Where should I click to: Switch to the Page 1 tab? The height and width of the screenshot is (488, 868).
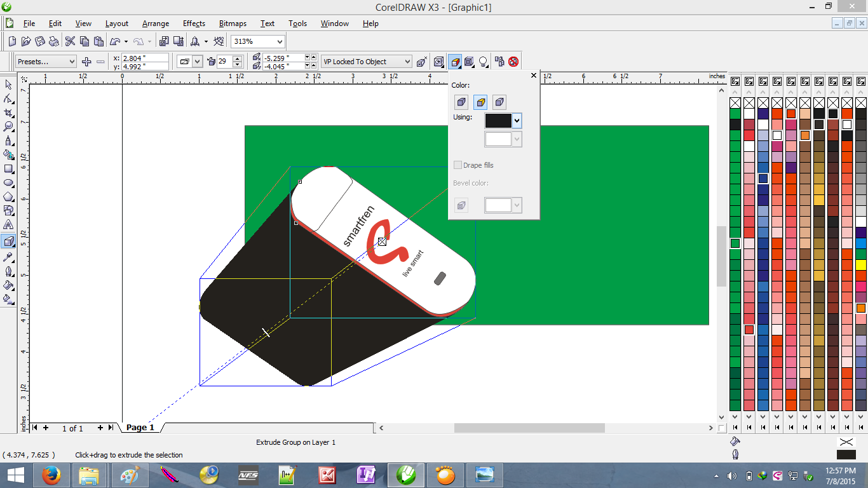tap(140, 427)
